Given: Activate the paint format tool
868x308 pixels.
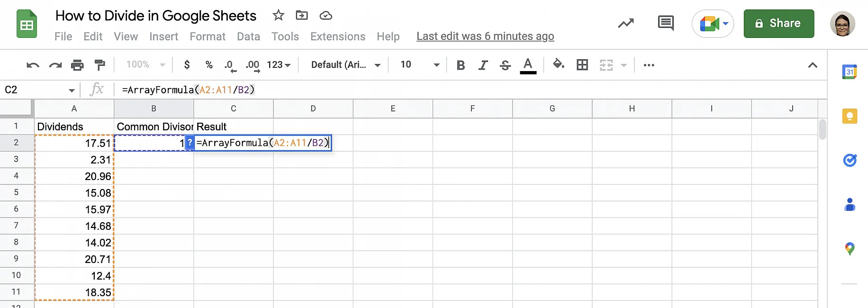Looking at the screenshot, I should (x=100, y=65).
